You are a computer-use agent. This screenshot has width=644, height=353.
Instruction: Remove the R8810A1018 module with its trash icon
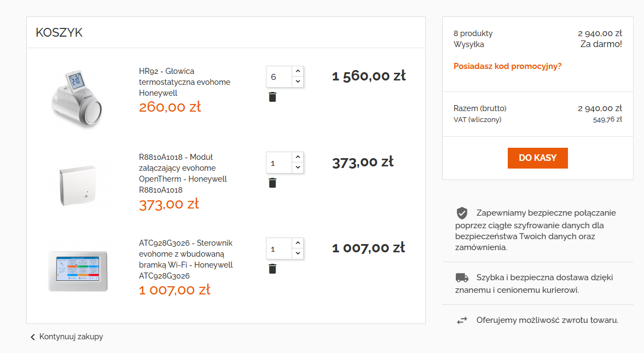coord(272,183)
